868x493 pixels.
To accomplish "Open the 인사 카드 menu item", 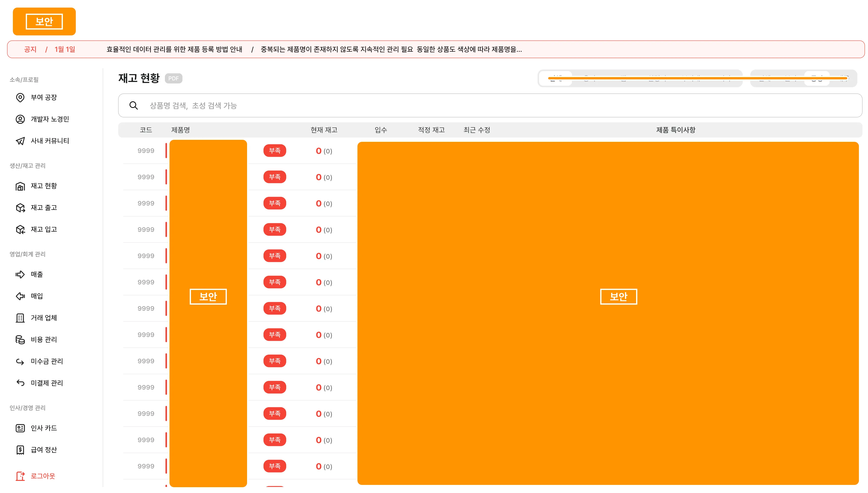I will [44, 428].
